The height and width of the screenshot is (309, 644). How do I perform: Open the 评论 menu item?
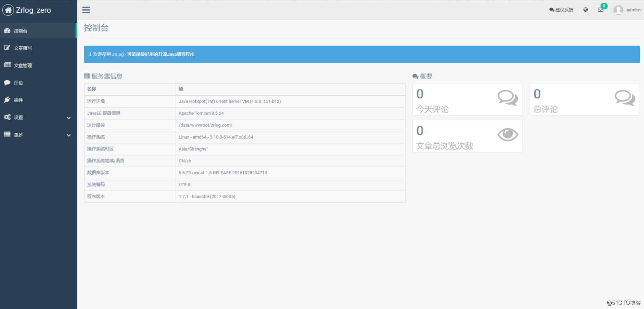click(38, 83)
